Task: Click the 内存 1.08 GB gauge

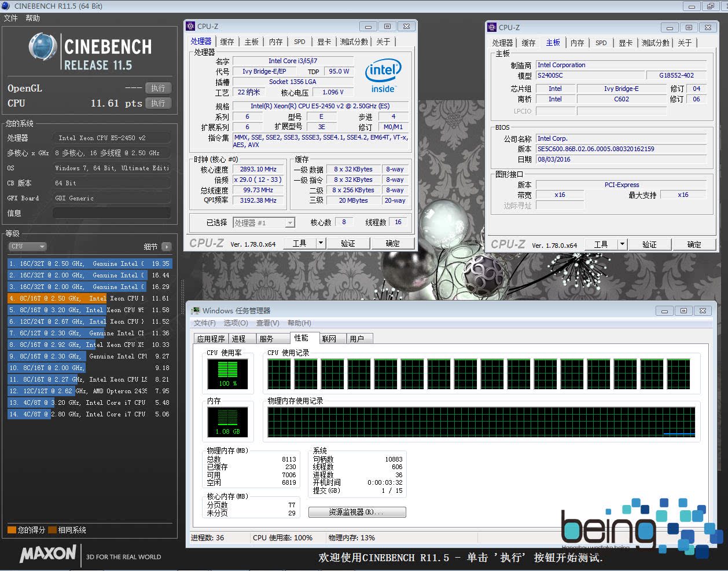Action: [228, 422]
